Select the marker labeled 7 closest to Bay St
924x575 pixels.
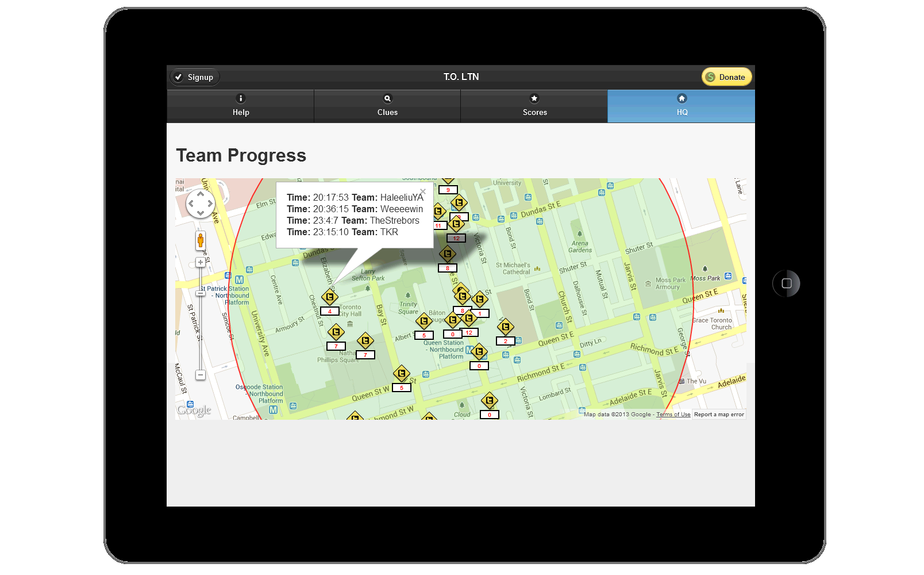[365, 340]
